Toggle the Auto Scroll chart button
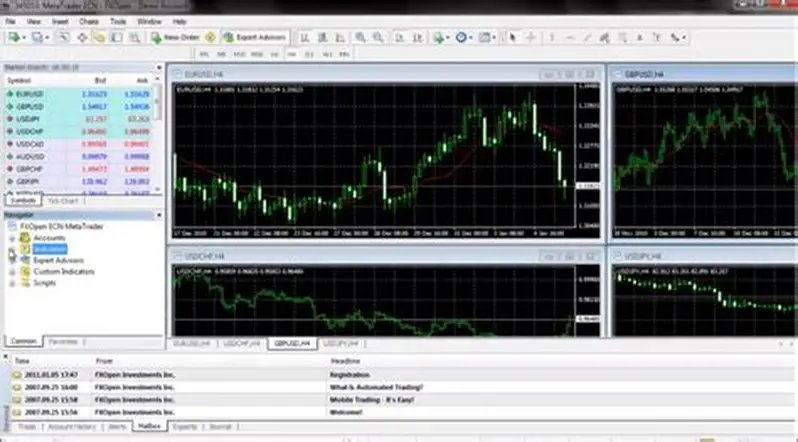 coord(400,37)
